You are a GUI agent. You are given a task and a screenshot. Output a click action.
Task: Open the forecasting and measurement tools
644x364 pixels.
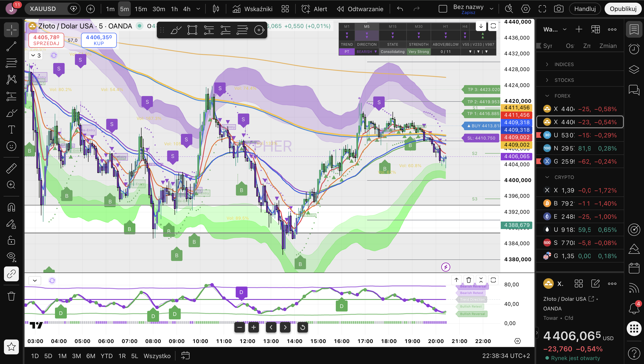click(x=11, y=96)
